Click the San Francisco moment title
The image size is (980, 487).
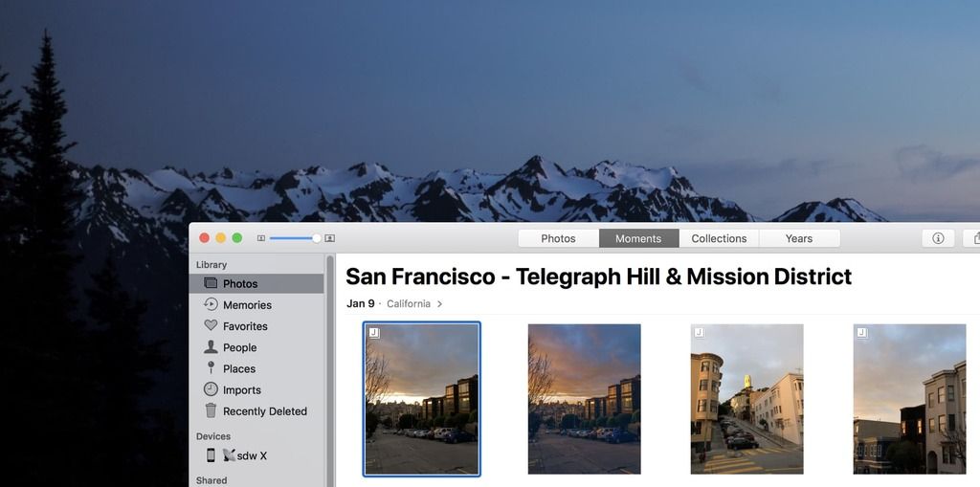tap(598, 277)
